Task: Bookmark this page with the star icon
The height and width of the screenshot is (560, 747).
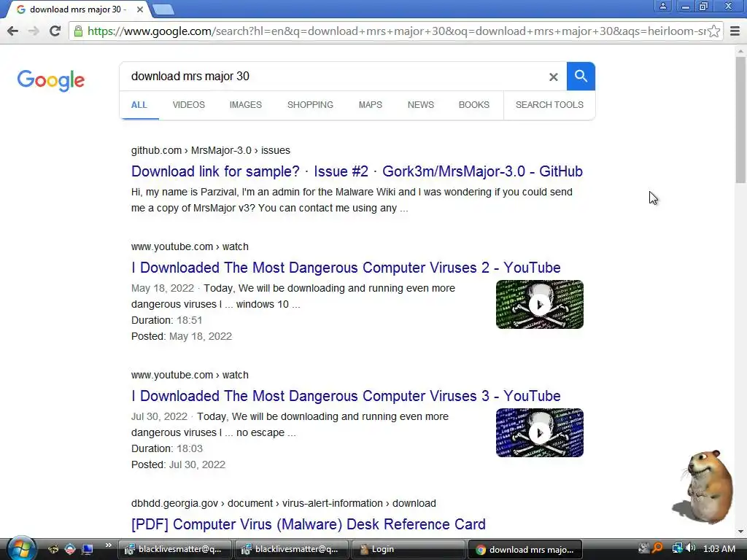Action: coord(713,31)
